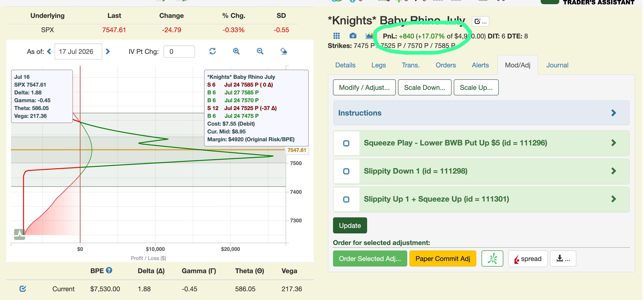This screenshot has height=300, width=644.
Task: Click the Update button
Action: (350, 225)
